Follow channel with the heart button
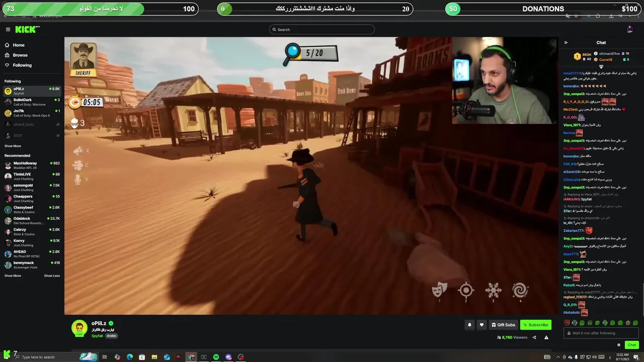 (481, 325)
